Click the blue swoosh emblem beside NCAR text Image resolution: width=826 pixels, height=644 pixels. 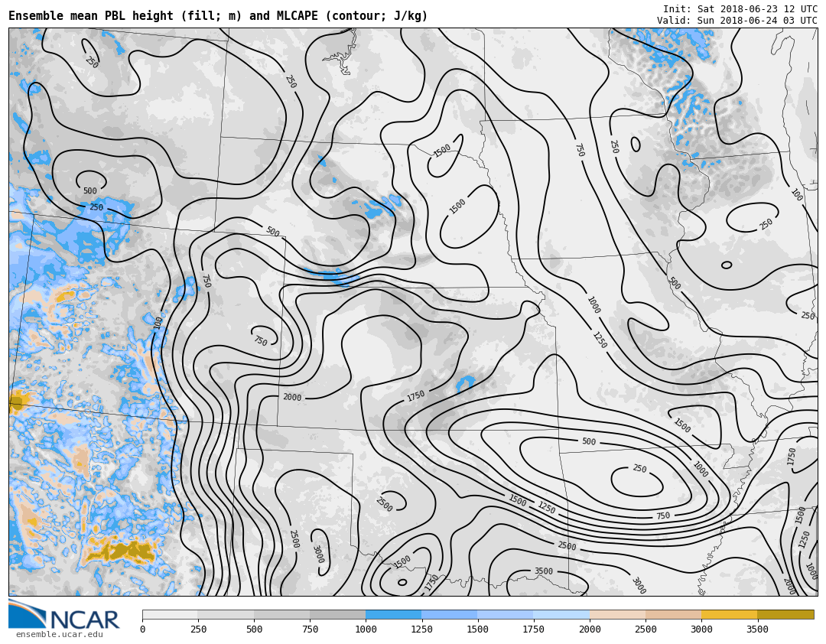(27, 614)
